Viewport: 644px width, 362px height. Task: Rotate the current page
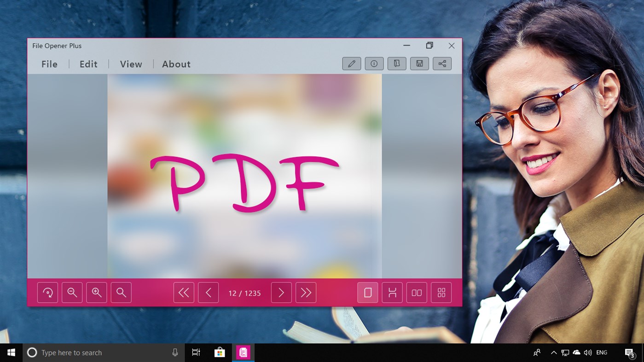48,292
